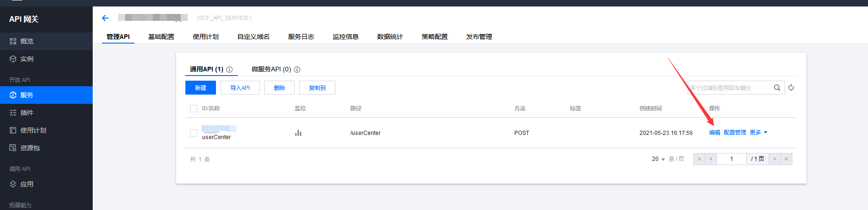Image resolution: width=868 pixels, height=210 pixels.
Task: Click the creation time 2021-05-23 16:17:56
Action: point(666,133)
